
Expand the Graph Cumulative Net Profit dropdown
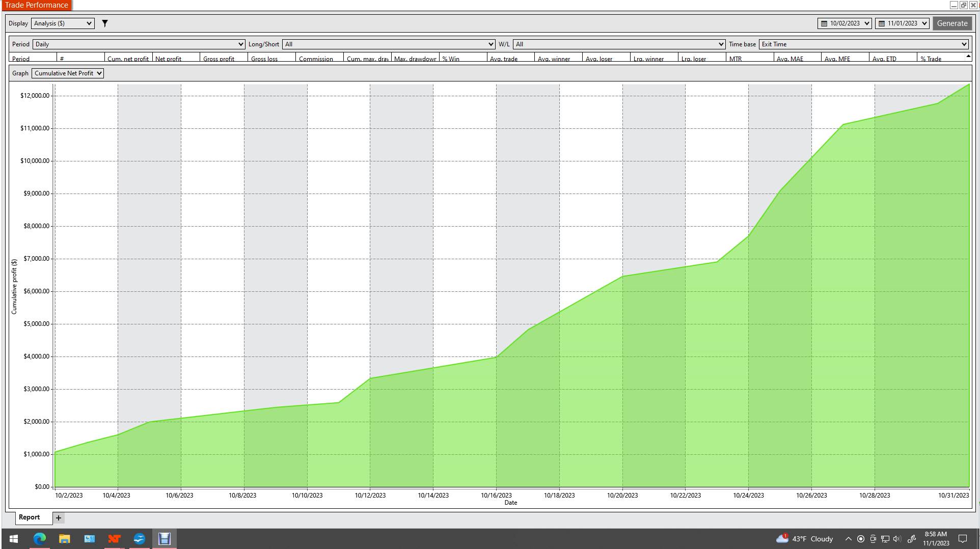tap(68, 73)
